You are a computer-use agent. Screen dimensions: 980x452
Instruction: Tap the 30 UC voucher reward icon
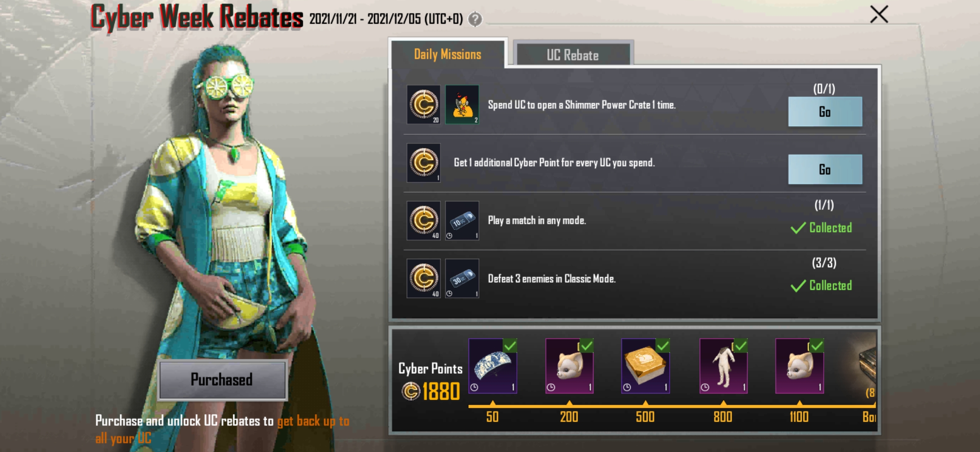pyautogui.click(x=462, y=278)
